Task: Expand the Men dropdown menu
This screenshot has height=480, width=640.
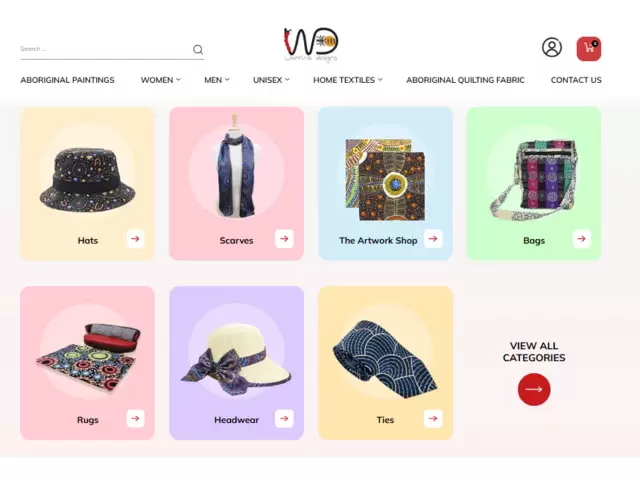Action: tap(217, 80)
